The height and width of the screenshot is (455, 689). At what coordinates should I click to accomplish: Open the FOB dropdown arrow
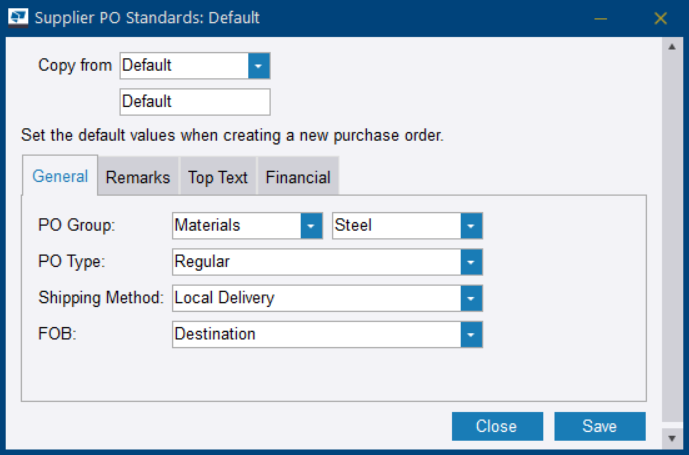471,335
